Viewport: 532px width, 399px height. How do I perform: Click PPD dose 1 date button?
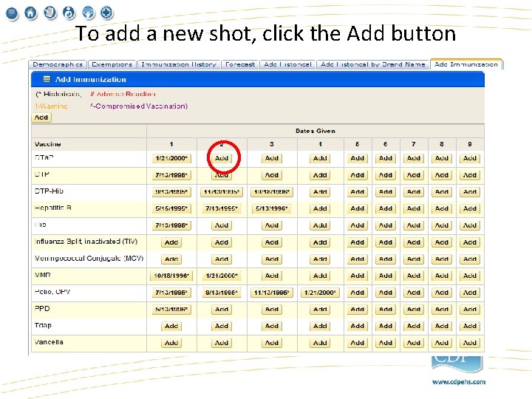pyautogui.click(x=171, y=309)
